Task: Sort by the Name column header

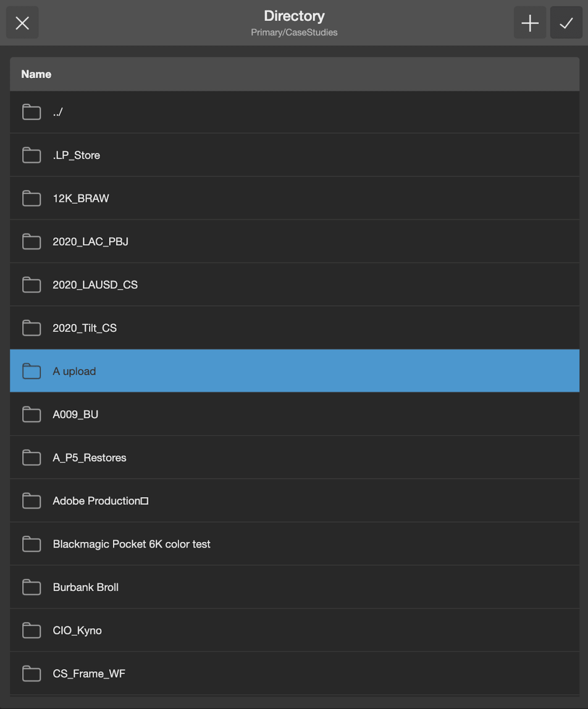Action: pos(37,74)
